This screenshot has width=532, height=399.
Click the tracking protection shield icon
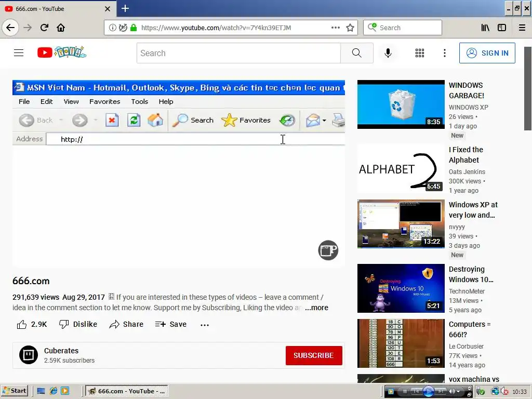(x=123, y=28)
